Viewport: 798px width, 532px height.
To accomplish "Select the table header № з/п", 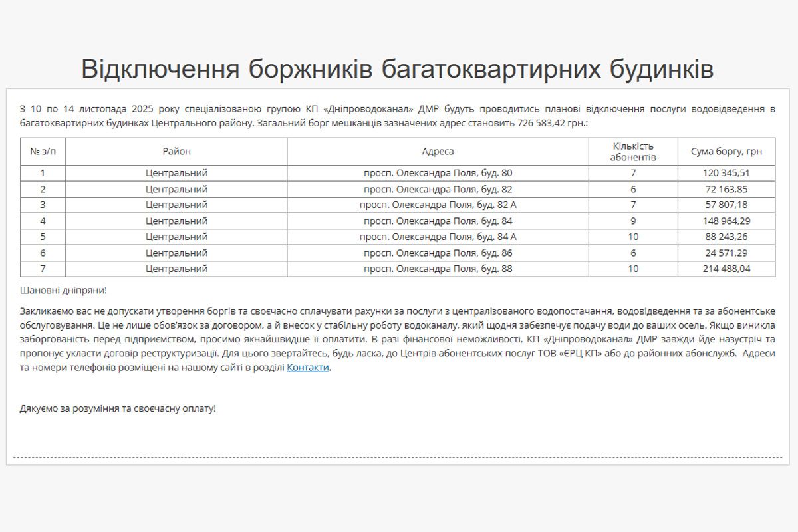I will 44,151.
